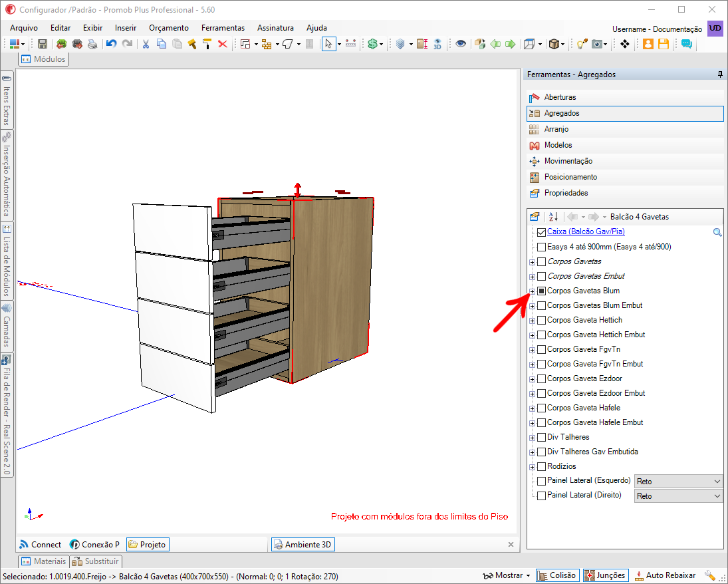Expand the Corpos Gavetas Blum tree node
The image size is (728, 584).
(x=532, y=291)
